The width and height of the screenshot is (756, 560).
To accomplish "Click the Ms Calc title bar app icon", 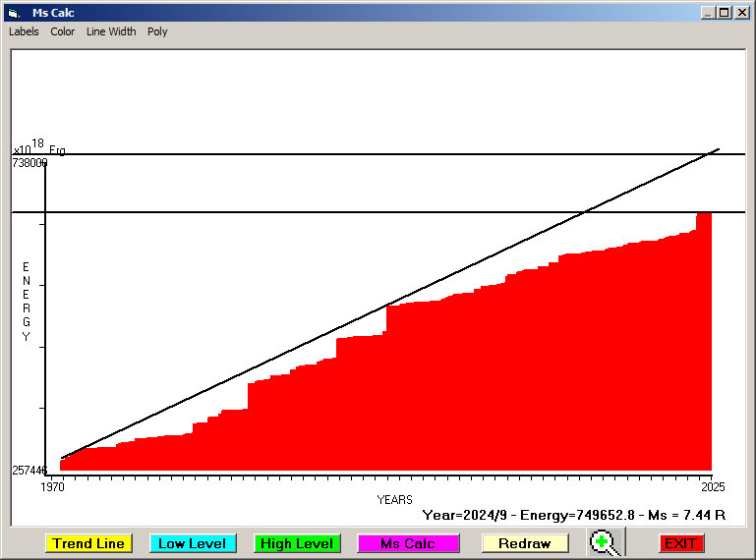I will (x=13, y=13).
